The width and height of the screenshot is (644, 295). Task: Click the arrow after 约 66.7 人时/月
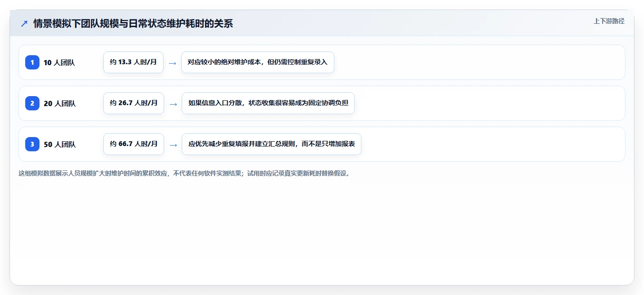173,145
